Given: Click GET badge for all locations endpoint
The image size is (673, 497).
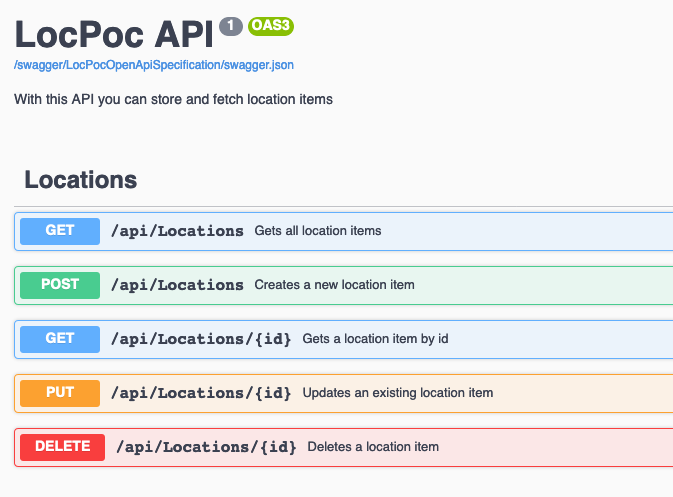Looking at the screenshot, I should (60, 231).
